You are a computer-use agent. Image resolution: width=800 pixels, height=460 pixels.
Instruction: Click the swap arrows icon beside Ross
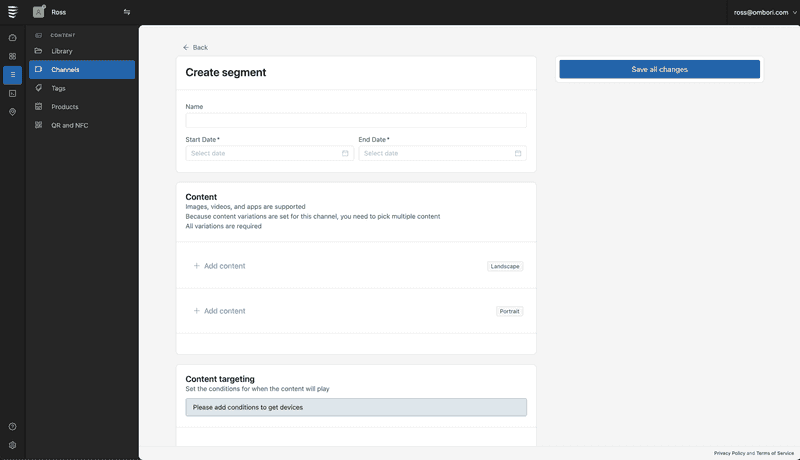pos(127,12)
